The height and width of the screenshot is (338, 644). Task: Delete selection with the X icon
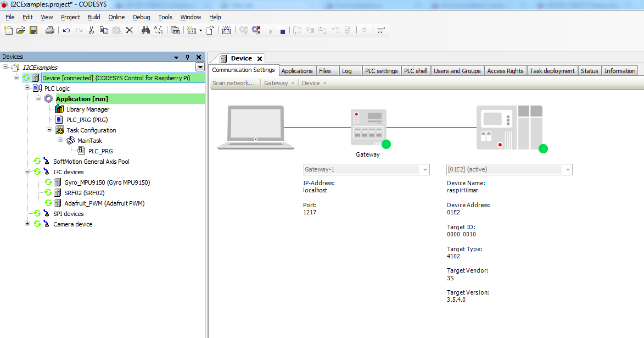(x=129, y=30)
